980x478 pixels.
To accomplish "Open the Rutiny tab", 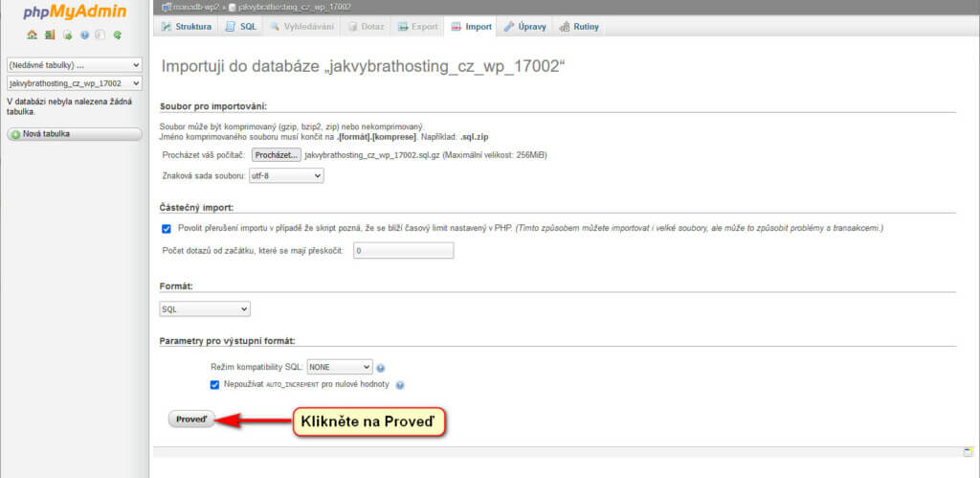I will click(x=579, y=27).
